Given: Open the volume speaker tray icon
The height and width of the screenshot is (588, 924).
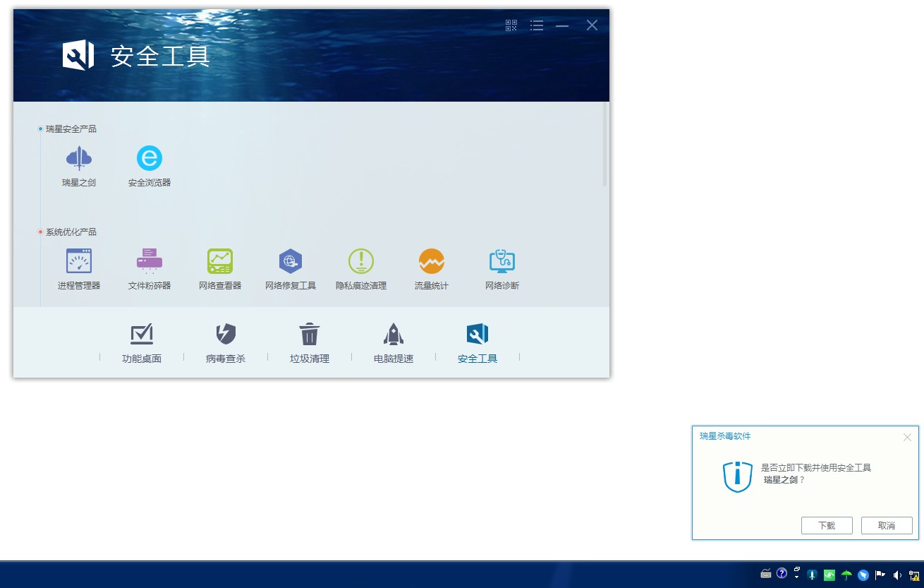Looking at the screenshot, I should click(x=897, y=575).
